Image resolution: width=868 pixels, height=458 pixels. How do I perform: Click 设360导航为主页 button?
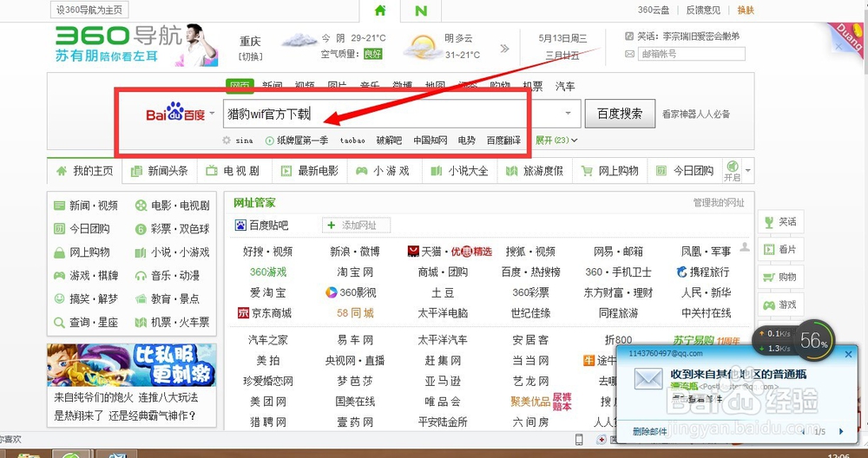coord(89,10)
